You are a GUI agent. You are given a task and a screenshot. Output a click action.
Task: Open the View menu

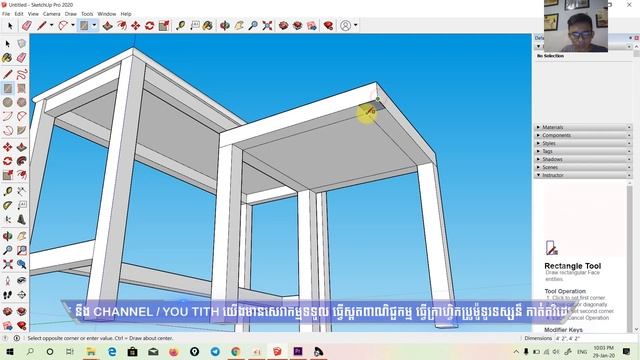(x=33, y=14)
